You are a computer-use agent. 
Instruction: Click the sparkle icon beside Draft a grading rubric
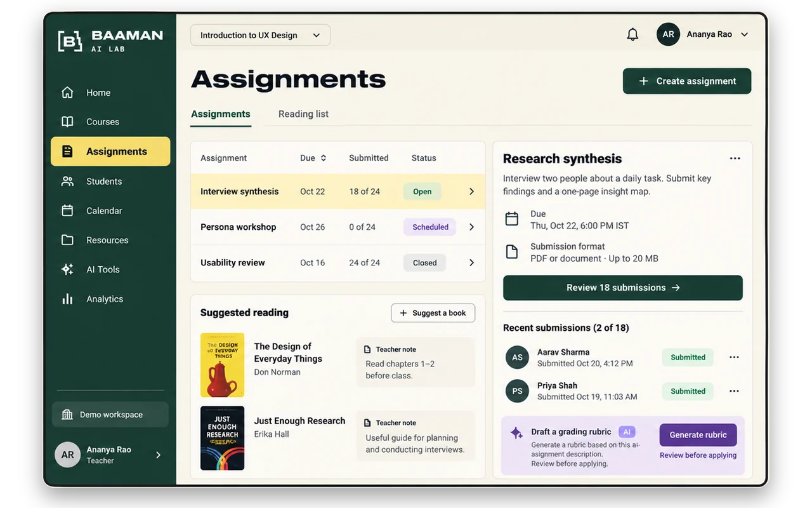pos(516,432)
